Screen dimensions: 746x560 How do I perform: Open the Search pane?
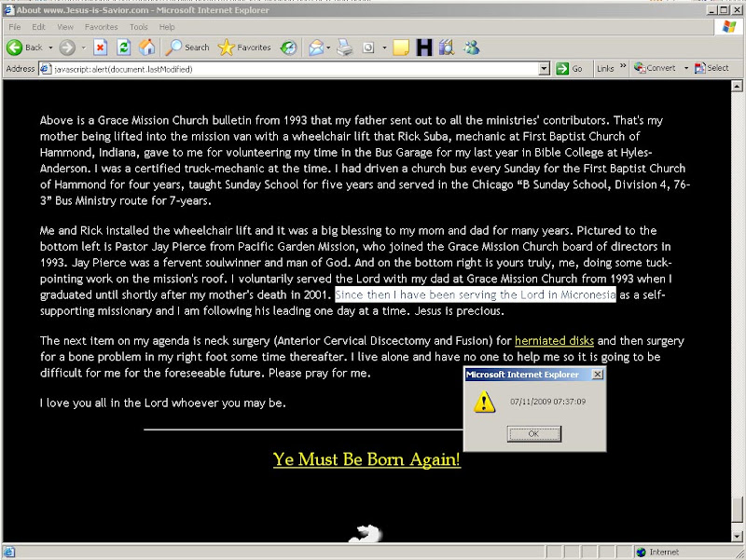[187, 48]
